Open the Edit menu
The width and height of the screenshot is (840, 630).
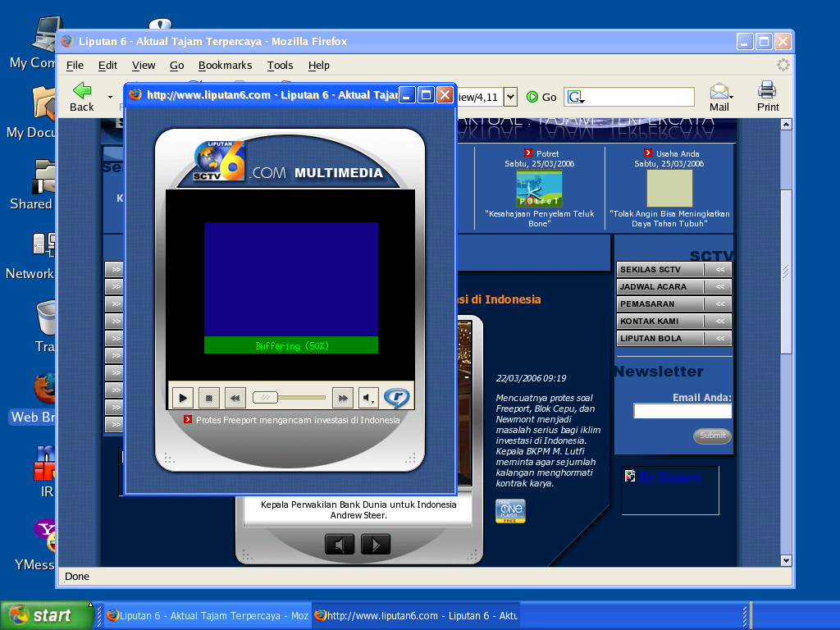point(107,66)
